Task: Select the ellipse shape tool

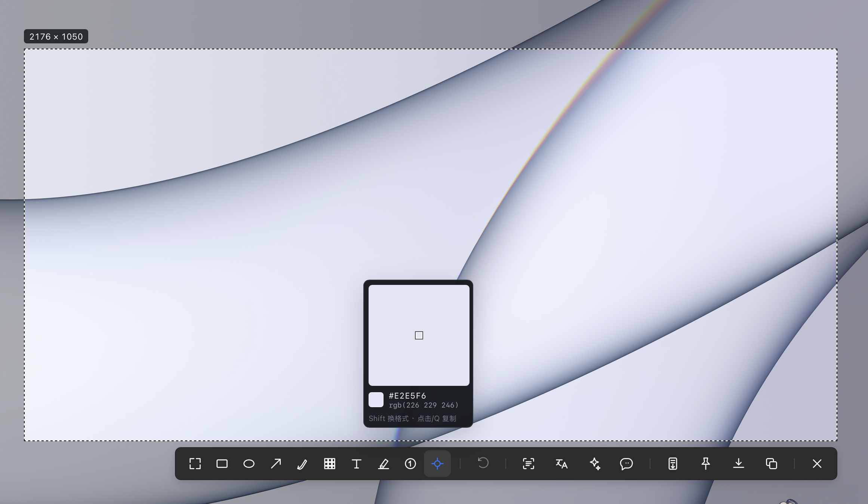Action: point(249,464)
